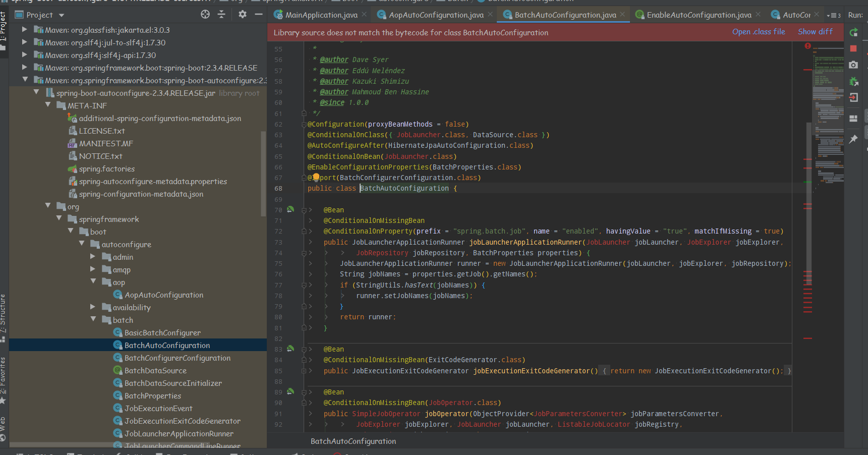Switch to EnableAutoConfiguration.java tab
The height and width of the screenshot is (455, 868).
pos(699,15)
